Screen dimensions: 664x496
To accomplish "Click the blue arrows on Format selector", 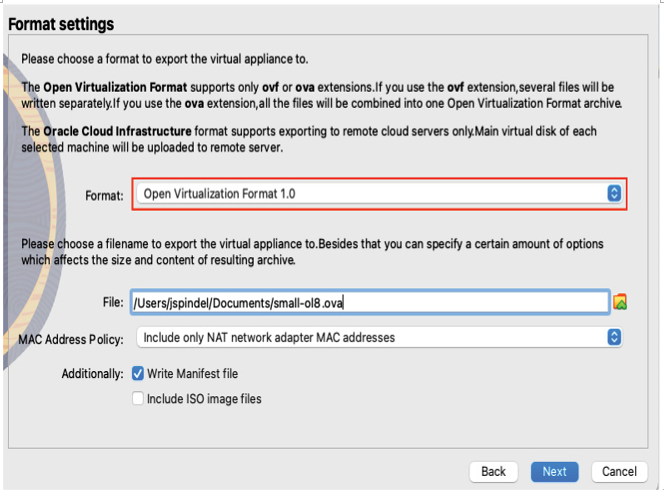I will click(x=614, y=194).
